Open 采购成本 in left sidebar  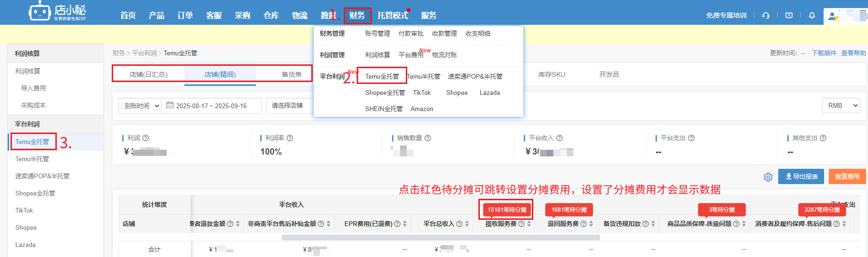(33, 105)
